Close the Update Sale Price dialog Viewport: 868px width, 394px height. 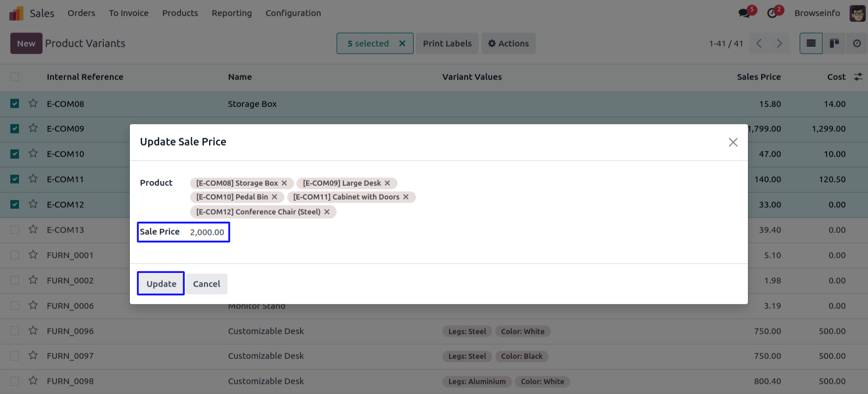tap(733, 142)
